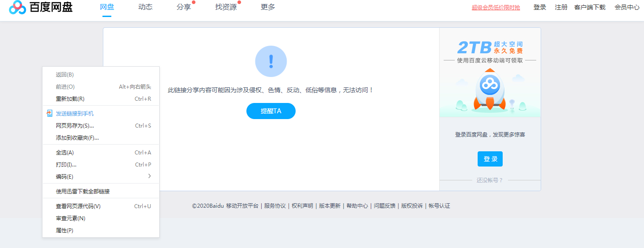The height and width of the screenshot is (248, 644).
Task: Choose 审查元素(N) from the context menu
Action: click(x=101, y=218)
